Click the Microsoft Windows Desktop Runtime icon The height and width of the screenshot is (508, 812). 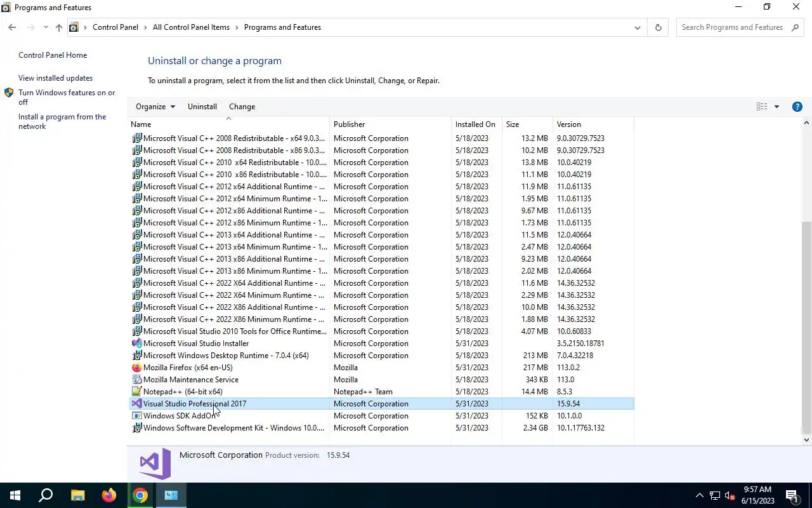click(136, 356)
